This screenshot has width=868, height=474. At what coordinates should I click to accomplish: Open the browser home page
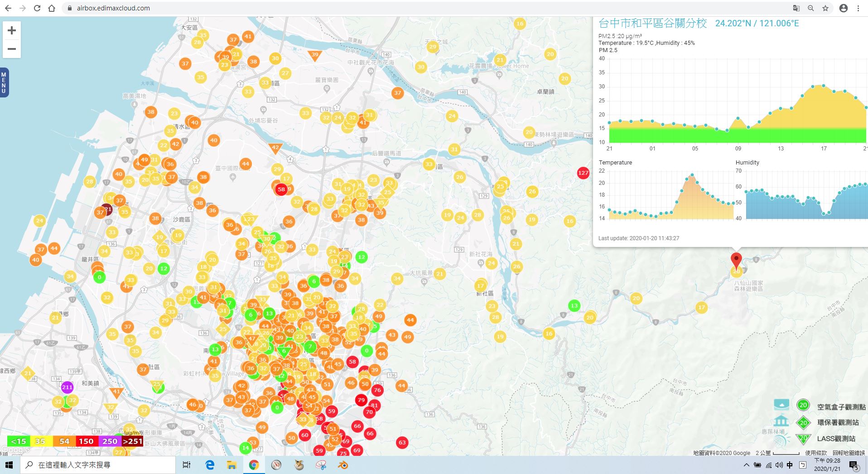[52, 8]
